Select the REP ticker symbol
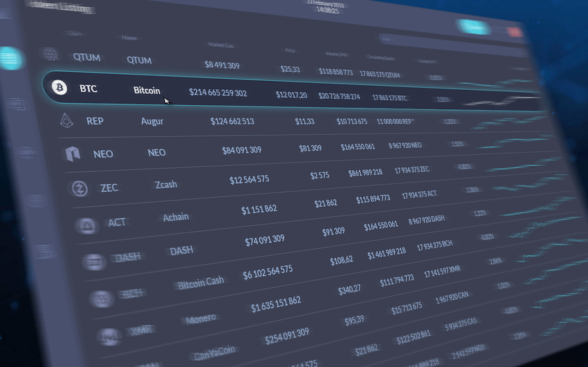 pos(95,121)
